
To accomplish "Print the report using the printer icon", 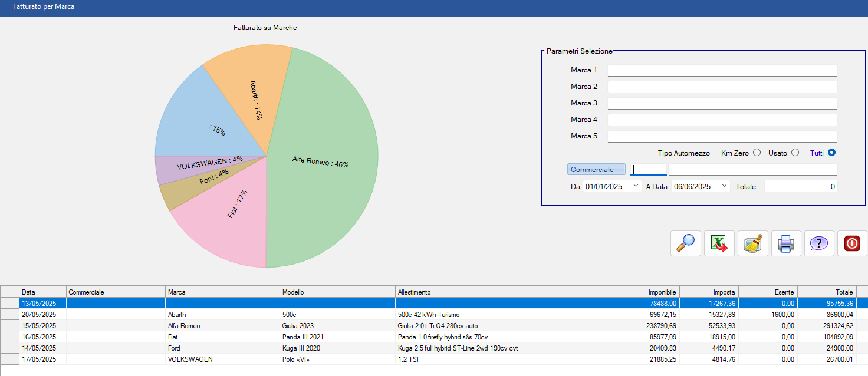I will (x=786, y=243).
